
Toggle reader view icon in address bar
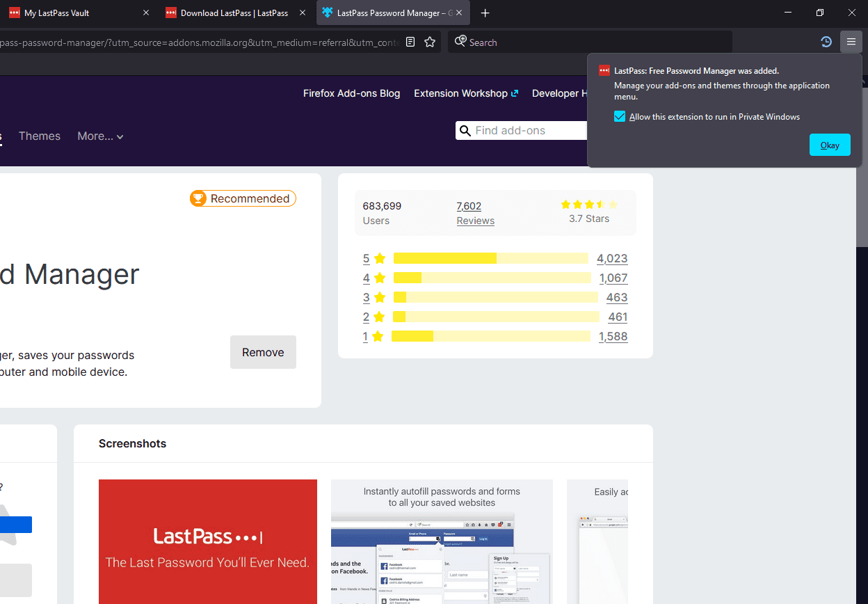pyautogui.click(x=410, y=42)
